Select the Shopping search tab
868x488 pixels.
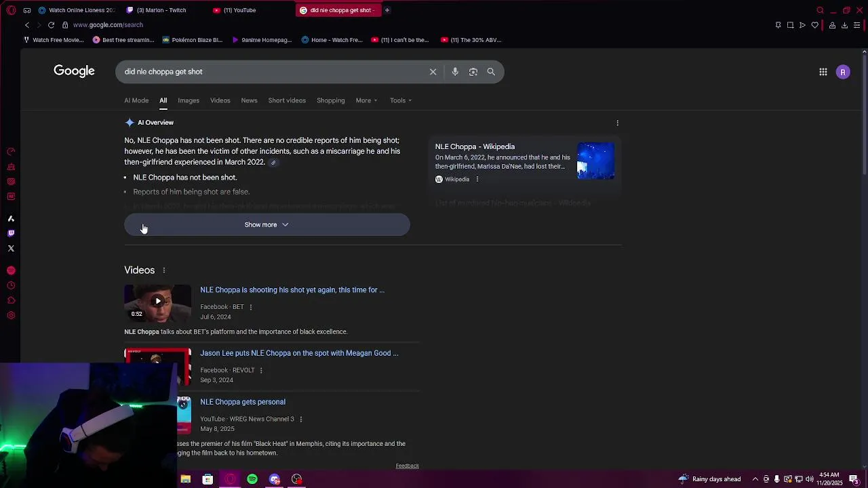331,100
